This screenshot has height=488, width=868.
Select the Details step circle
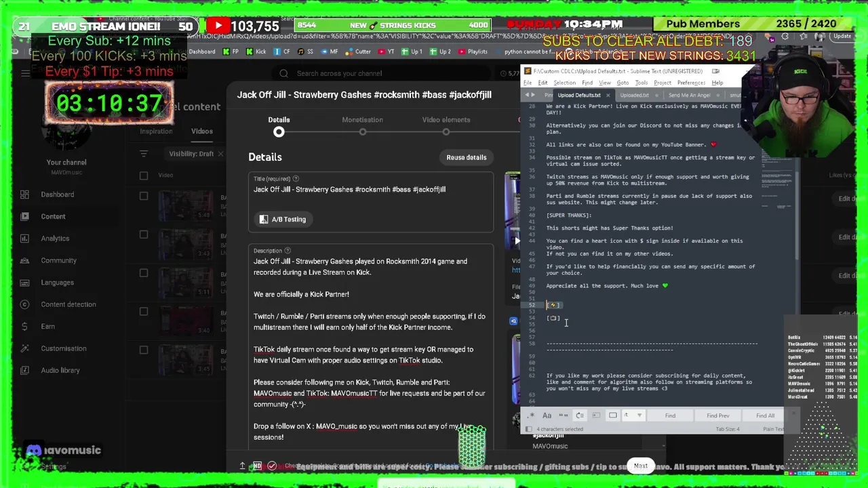point(279,132)
